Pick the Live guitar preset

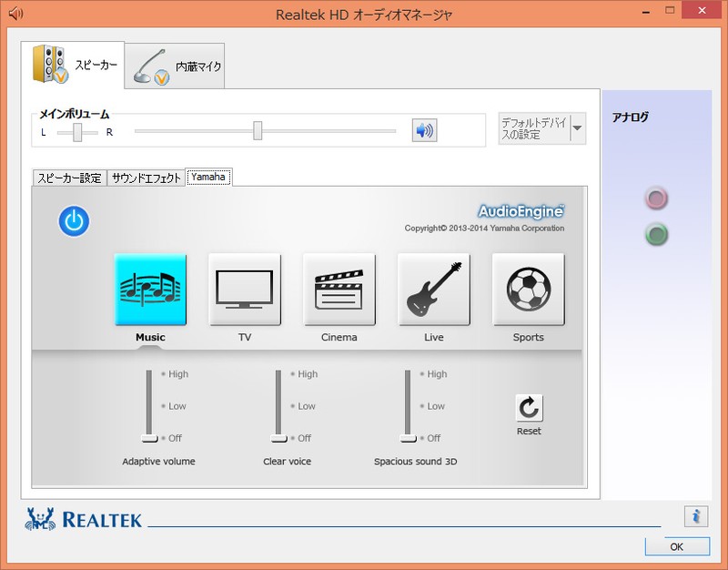point(434,290)
